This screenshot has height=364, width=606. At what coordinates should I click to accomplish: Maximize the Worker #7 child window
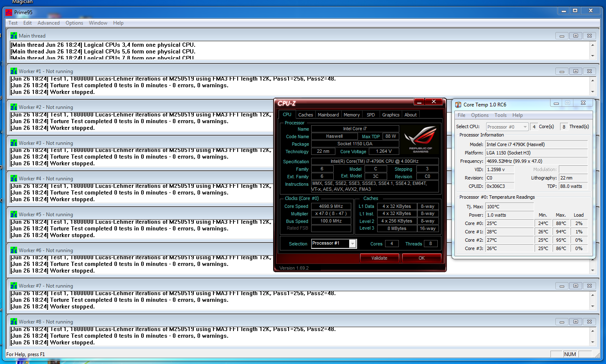click(576, 286)
